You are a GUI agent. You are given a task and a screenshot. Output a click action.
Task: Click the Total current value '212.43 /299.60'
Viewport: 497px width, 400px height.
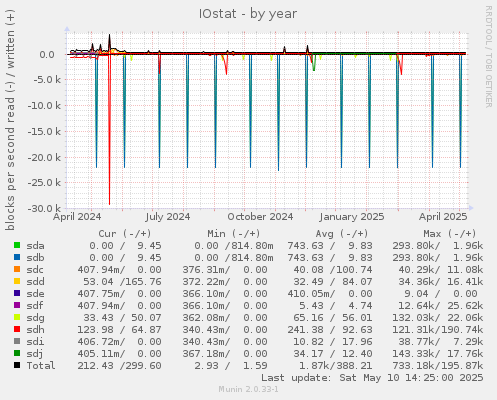point(119,366)
